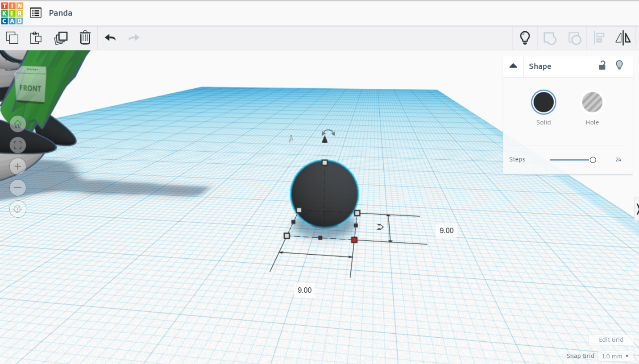The height and width of the screenshot is (364, 639).
Task: Click the Panda design name
Action: pos(61,13)
